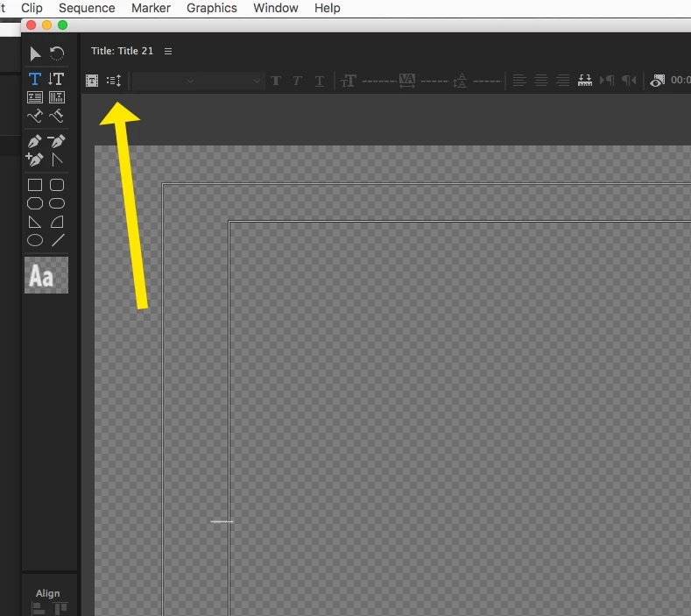Image resolution: width=691 pixels, height=616 pixels.
Task: Select the Wedge tool
Action: (x=35, y=222)
